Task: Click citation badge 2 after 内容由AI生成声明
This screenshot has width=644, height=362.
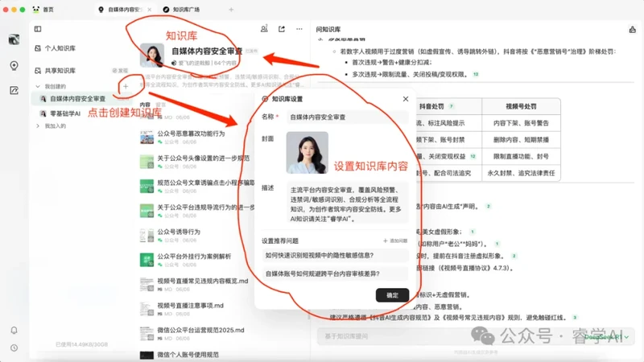Action: [x=489, y=206]
